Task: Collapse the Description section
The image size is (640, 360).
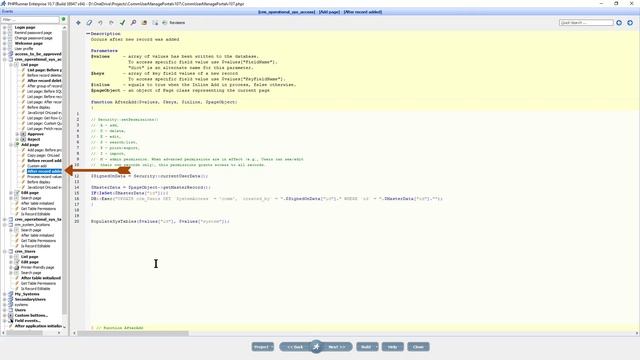Action: 88,34
